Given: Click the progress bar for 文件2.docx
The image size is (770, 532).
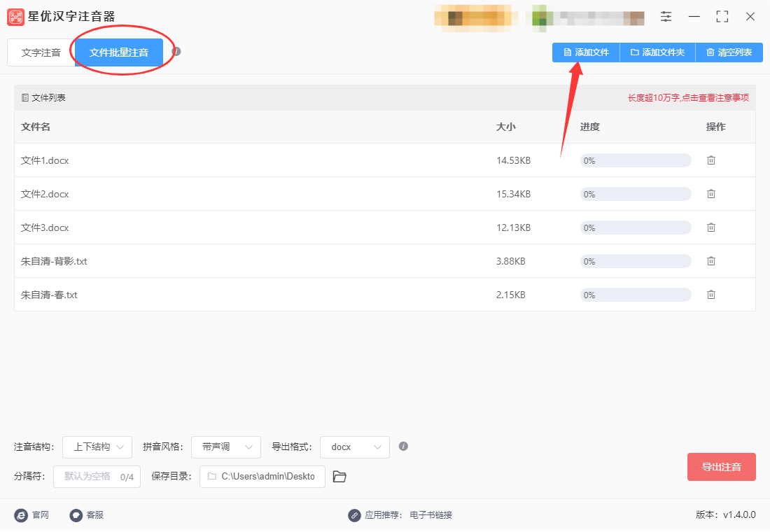Looking at the screenshot, I should 636,194.
